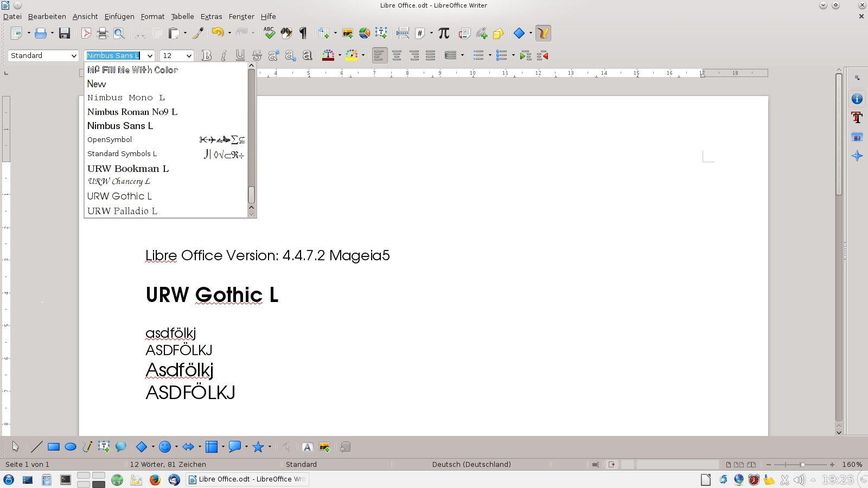Expand the font color dropdown arrow
This screenshot has width=868, height=488.
pos(340,55)
